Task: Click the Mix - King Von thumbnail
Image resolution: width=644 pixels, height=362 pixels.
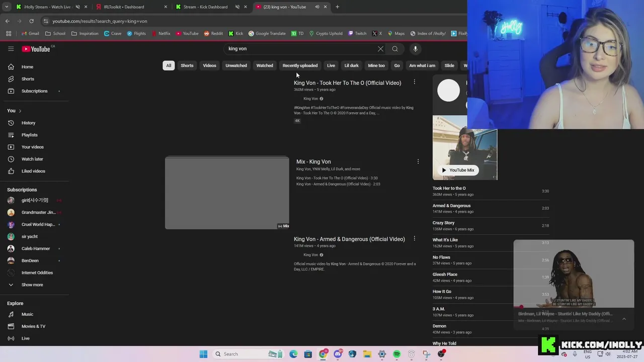Action: pos(227,193)
